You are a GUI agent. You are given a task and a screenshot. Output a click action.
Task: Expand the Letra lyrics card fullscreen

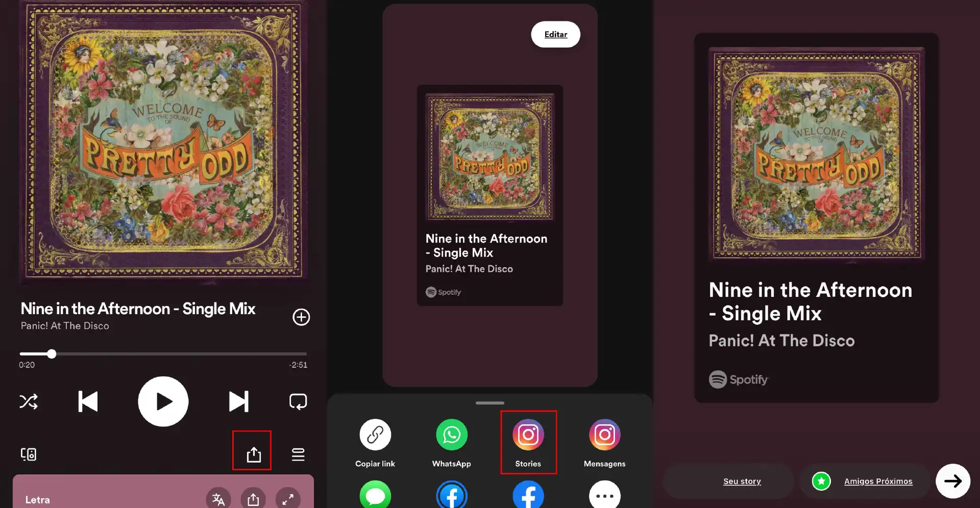288,499
